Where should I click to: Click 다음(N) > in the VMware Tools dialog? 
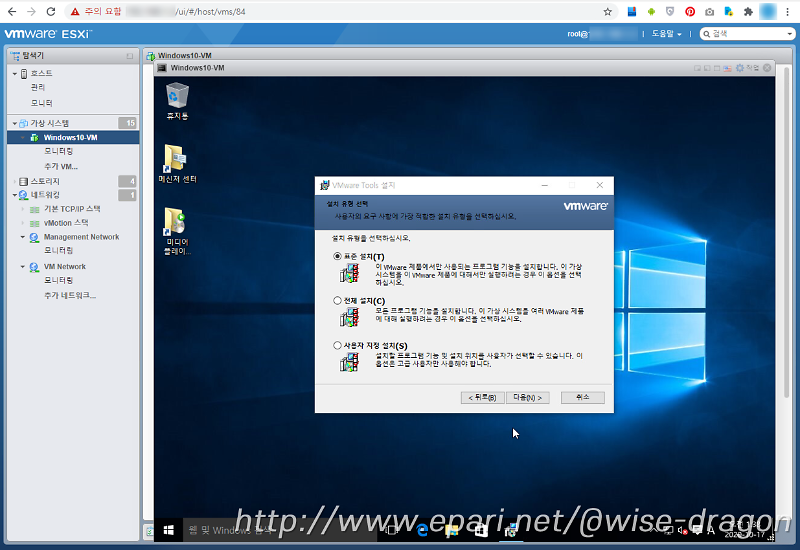[528, 397]
